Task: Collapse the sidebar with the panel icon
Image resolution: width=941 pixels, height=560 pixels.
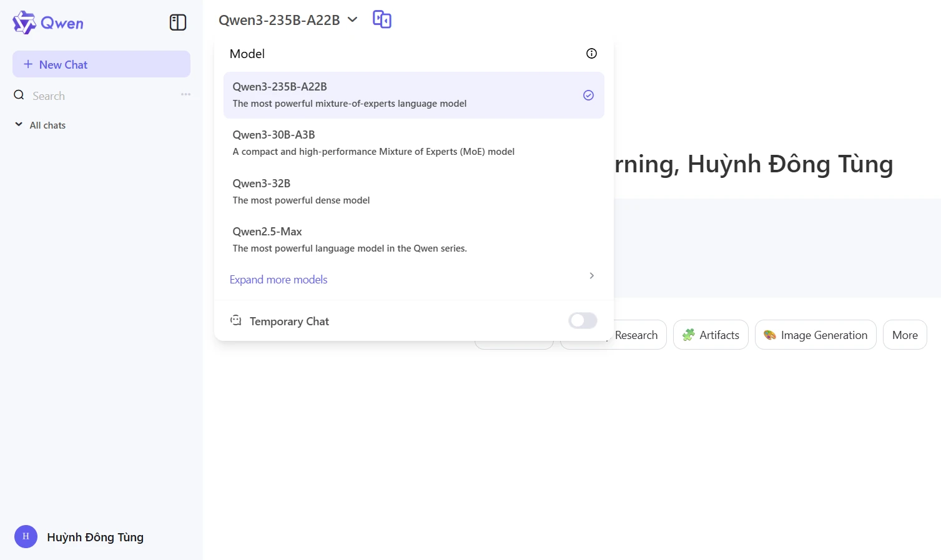Action: [178, 22]
